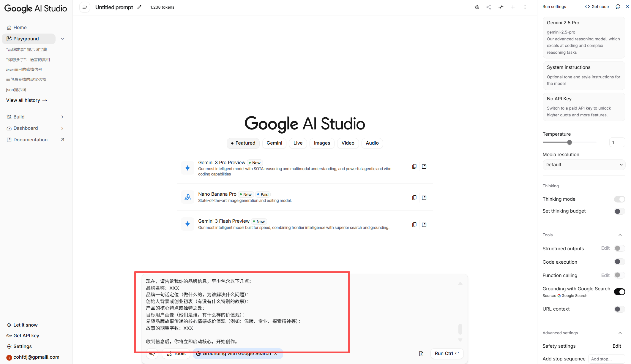Click the Add stop sequence input field

(x=606, y=359)
